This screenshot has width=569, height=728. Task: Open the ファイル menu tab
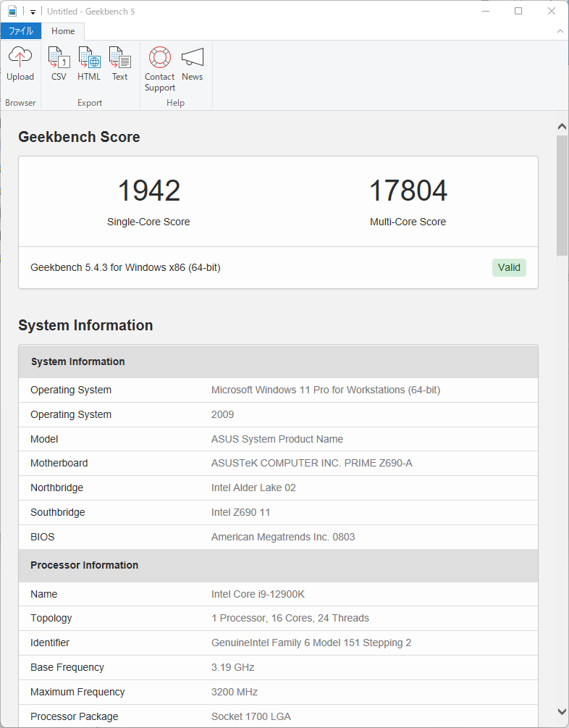(x=21, y=31)
